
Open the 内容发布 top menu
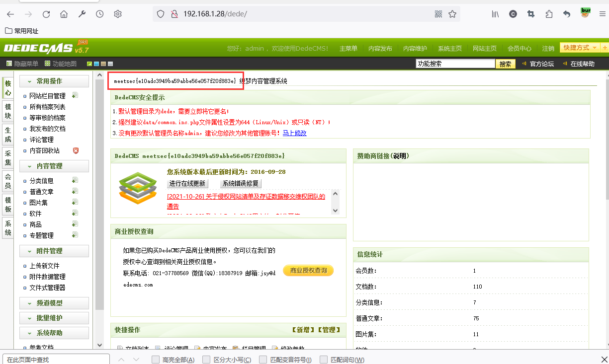click(380, 49)
